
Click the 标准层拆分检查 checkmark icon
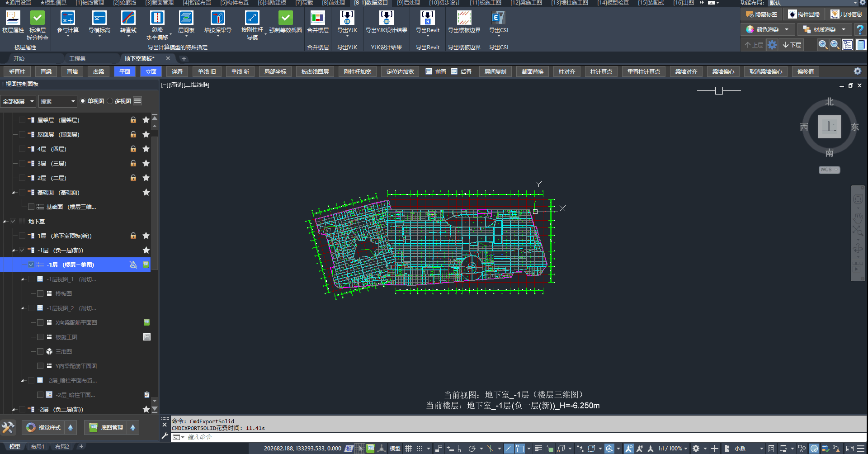37,18
